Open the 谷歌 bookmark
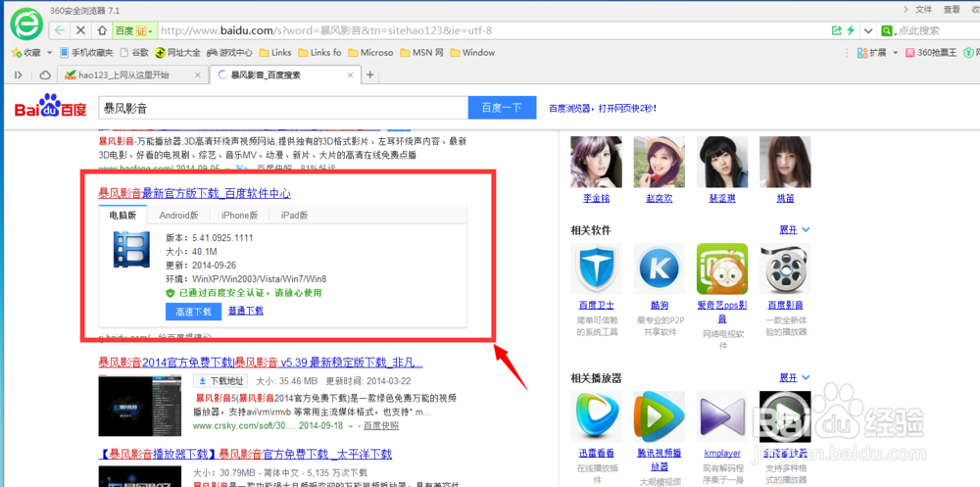980x487 pixels. point(134,53)
